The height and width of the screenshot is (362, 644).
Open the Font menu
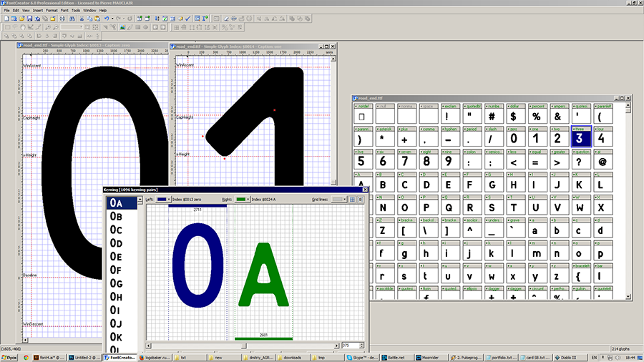tap(64, 11)
